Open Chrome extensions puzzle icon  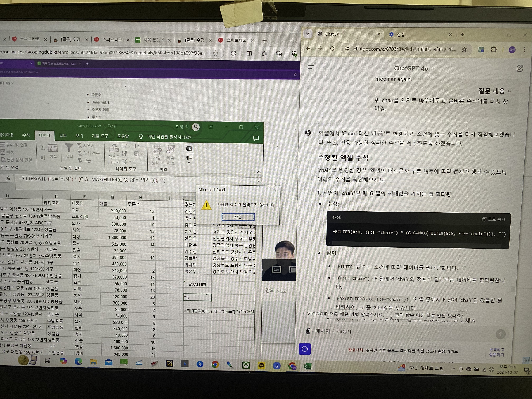(x=494, y=49)
